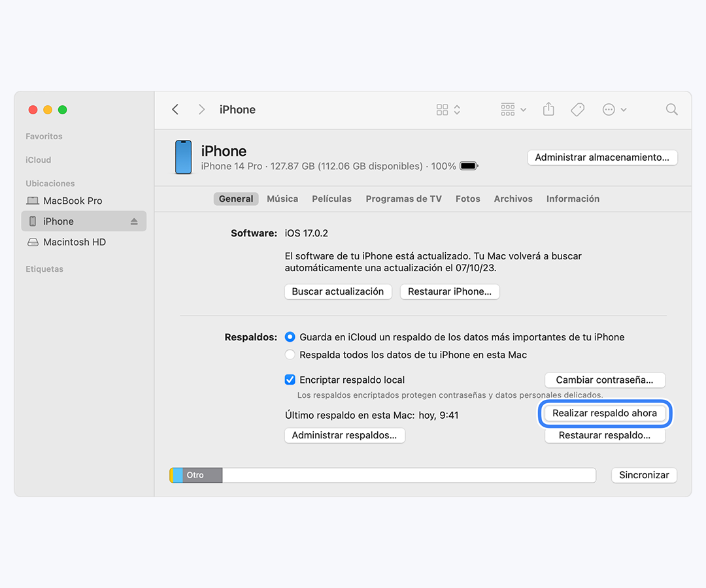Switch to the Música tab
The width and height of the screenshot is (706, 588).
(x=282, y=199)
